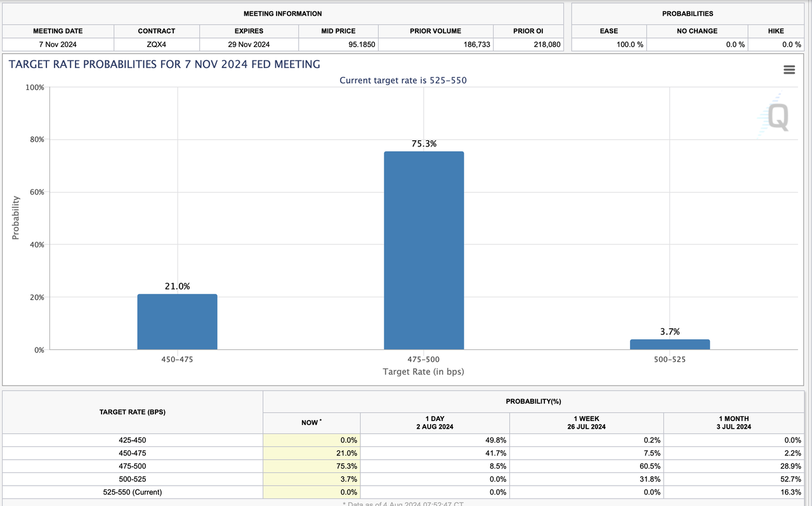
Task: Click the '1 DAY 2 AUG 2024' column header
Action: pyautogui.click(x=435, y=422)
